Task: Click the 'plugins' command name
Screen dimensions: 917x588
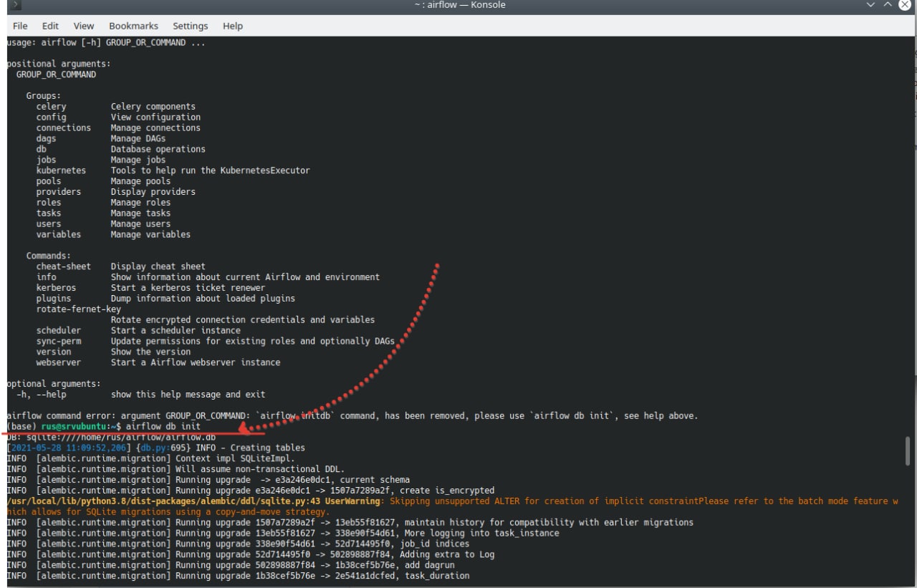Action: 54,298
